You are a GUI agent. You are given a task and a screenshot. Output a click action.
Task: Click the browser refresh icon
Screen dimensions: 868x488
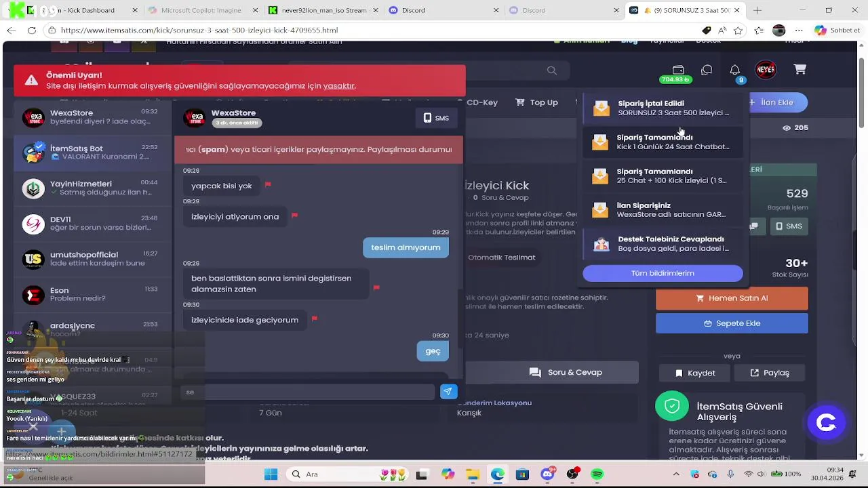point(32,30)
